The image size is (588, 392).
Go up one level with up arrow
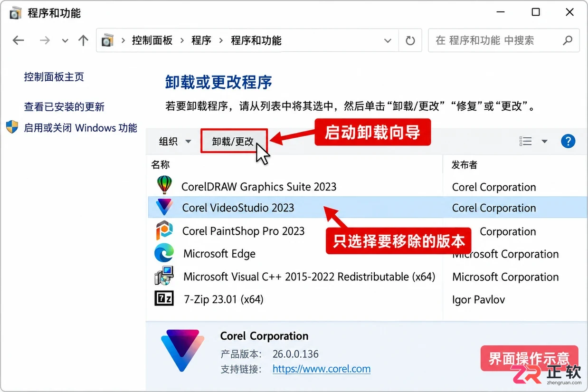point(83,40)
